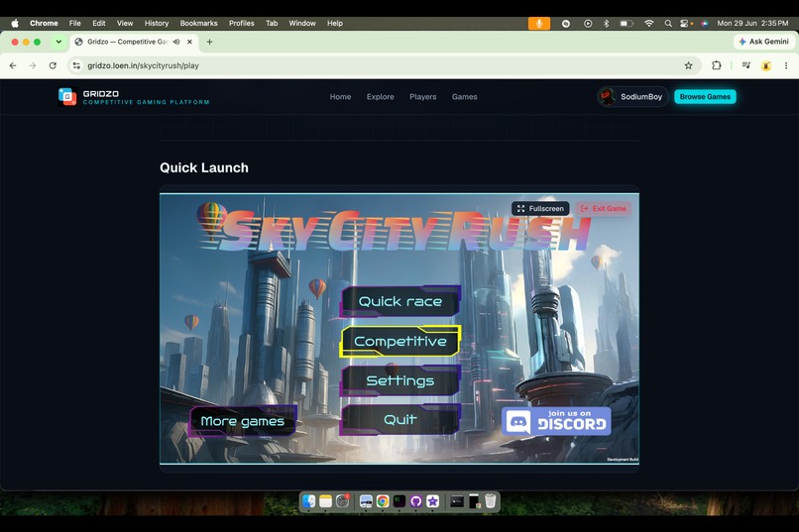The width and height of the screenshot is (799, 532).
Task: Go forward in browser history
Action: coord(33,65)
